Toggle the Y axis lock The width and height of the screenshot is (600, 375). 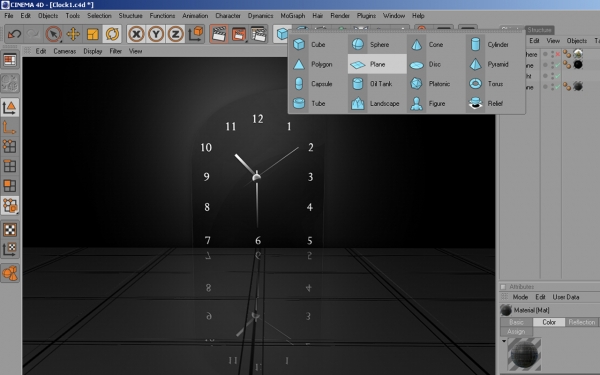pyautogui.click(x=156, y=34)
